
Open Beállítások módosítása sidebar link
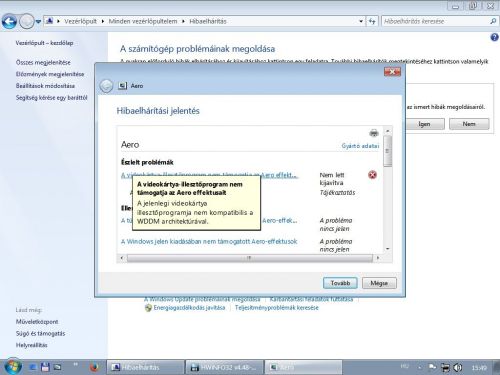click(x=45, y=86)
